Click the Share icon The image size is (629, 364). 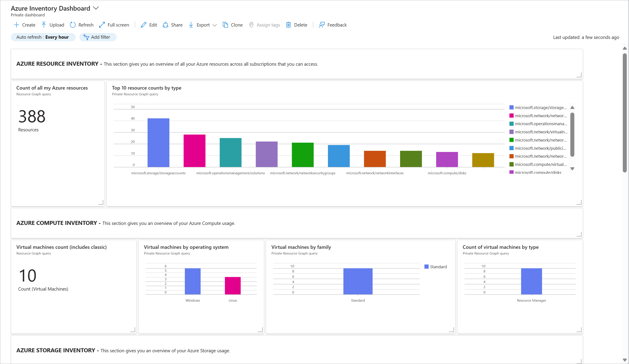tap(165, 25)
